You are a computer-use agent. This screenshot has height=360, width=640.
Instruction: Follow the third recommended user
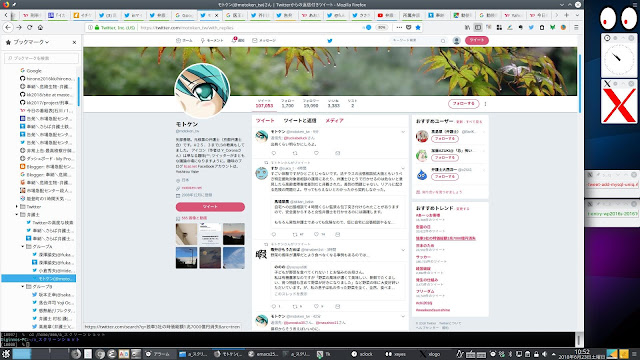pos(444,177)
